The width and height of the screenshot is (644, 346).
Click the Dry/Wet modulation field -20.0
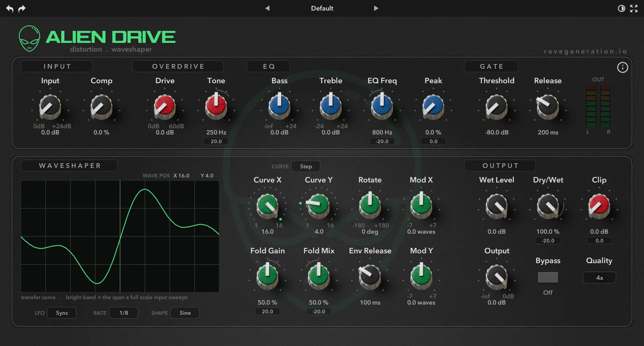click(x=548, y=241)
